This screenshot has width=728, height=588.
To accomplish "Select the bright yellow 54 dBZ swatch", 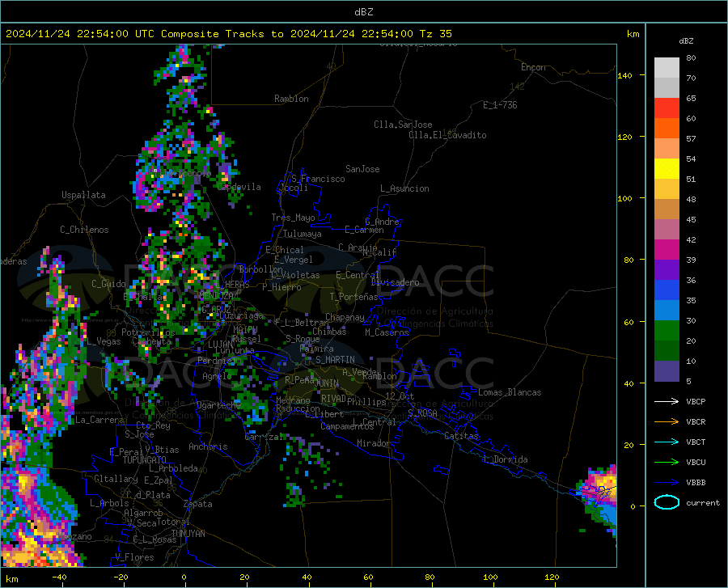I will tap(667, 168).
